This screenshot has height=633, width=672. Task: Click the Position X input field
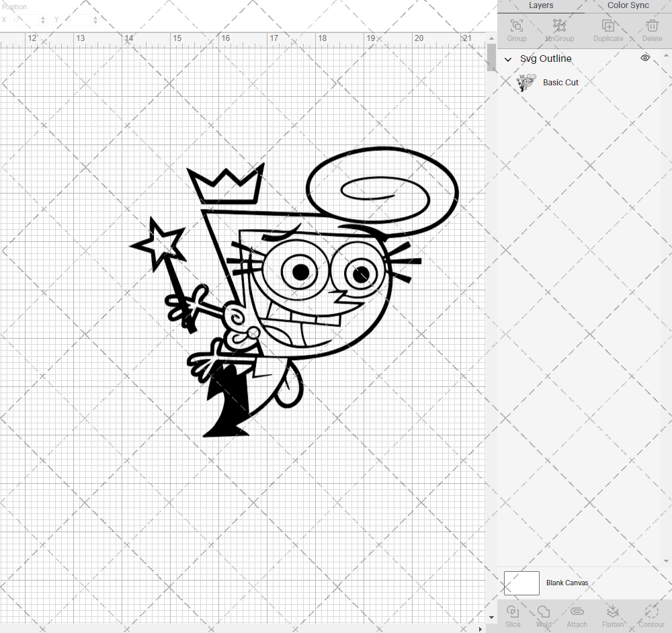point(25,19)
